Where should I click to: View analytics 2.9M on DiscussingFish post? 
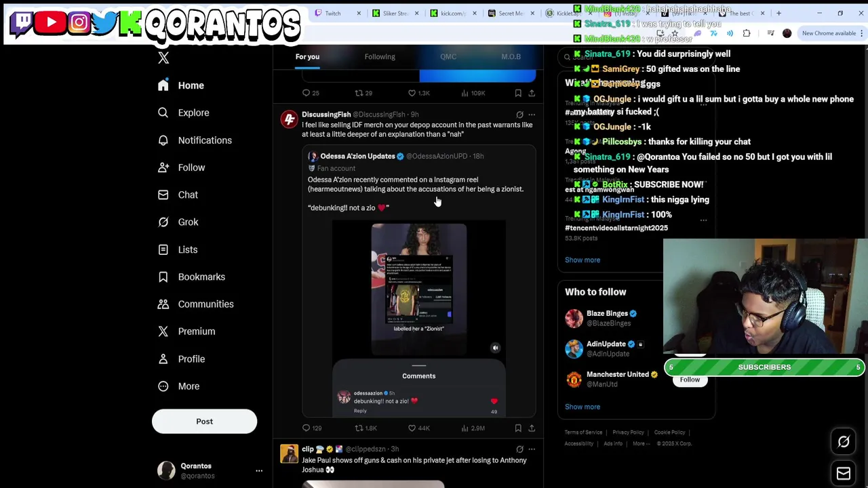(473, 428)
